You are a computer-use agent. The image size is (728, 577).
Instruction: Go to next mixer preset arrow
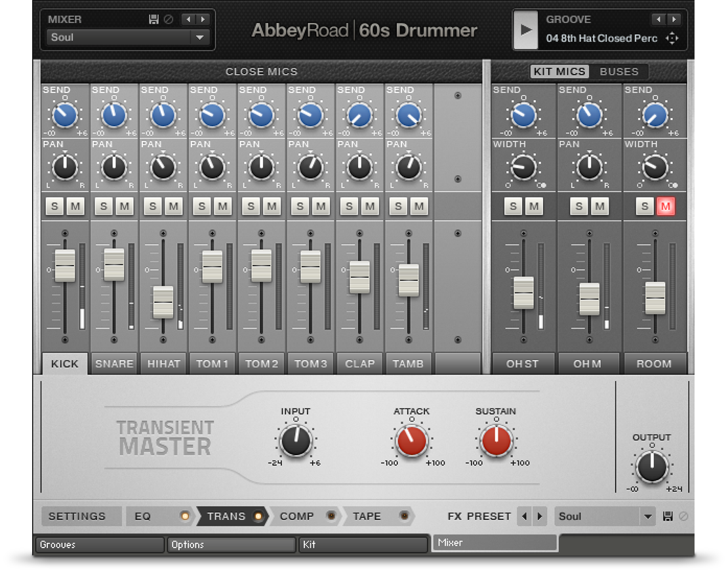tap(203, 20)
